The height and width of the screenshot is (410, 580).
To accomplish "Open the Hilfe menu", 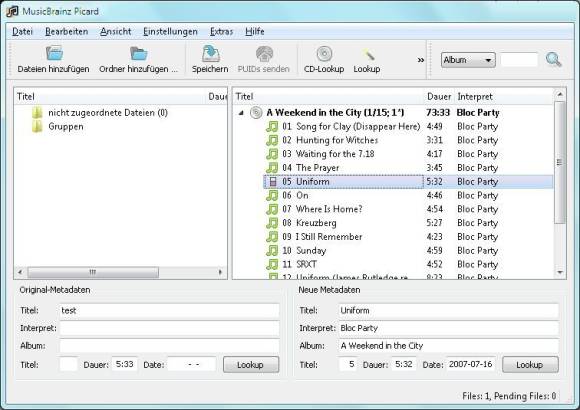I will point(254,31).
